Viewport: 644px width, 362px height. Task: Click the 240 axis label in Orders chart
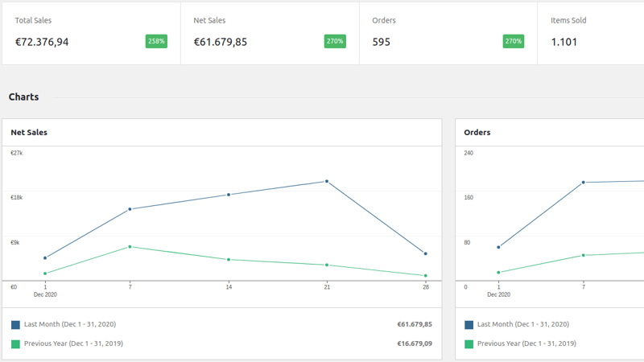pyautogui.click(x=469, y=153)
